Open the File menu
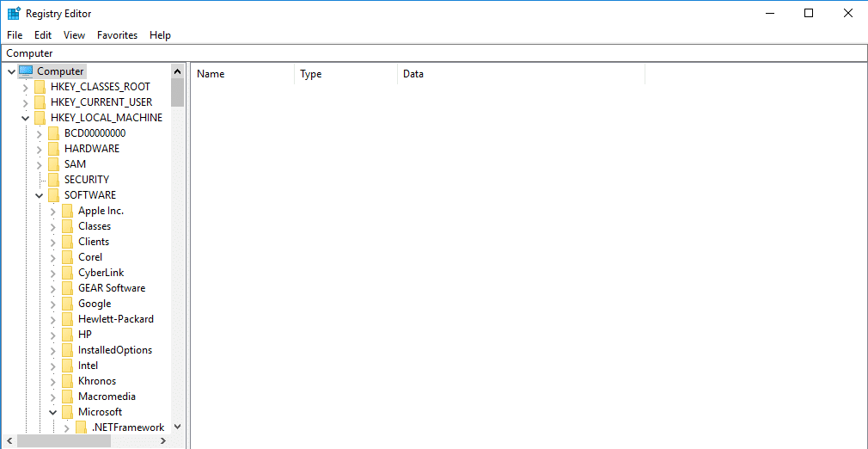This screenshot has width=868, height=449. tap(15, 35)
